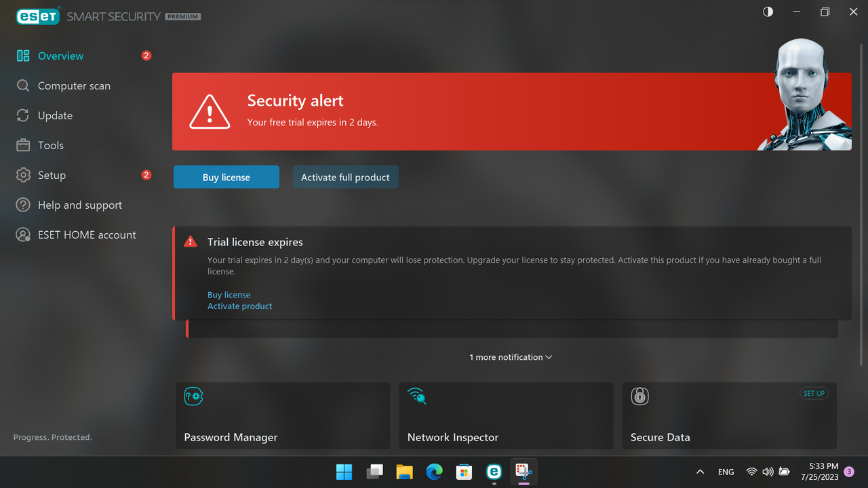
Task: Click the ESET taskbar icon
Action: (494, 472)
